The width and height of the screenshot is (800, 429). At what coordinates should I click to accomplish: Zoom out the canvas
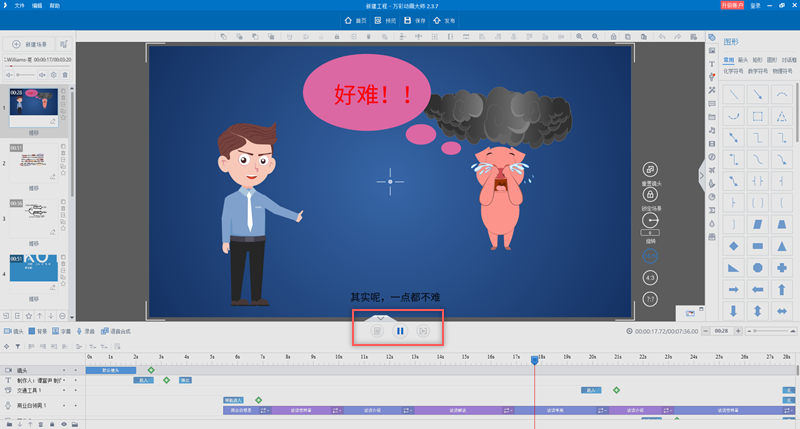[x=595, y=37]
